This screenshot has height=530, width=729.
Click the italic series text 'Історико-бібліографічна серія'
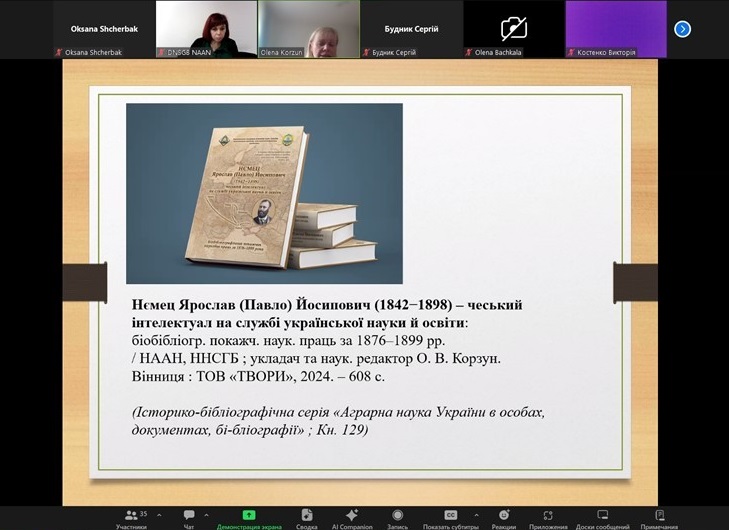pyautogui.click(x=230, y=412)
